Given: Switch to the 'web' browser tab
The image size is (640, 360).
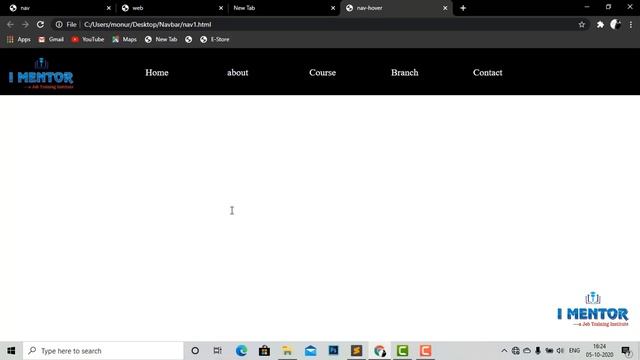Looking at the screenshot, I should [171, 8].
